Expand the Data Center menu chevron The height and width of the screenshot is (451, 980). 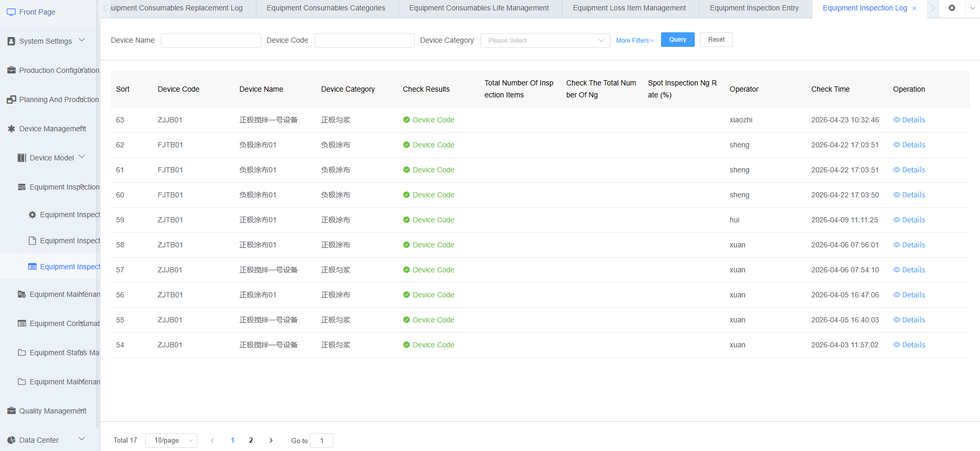point(82,439)
